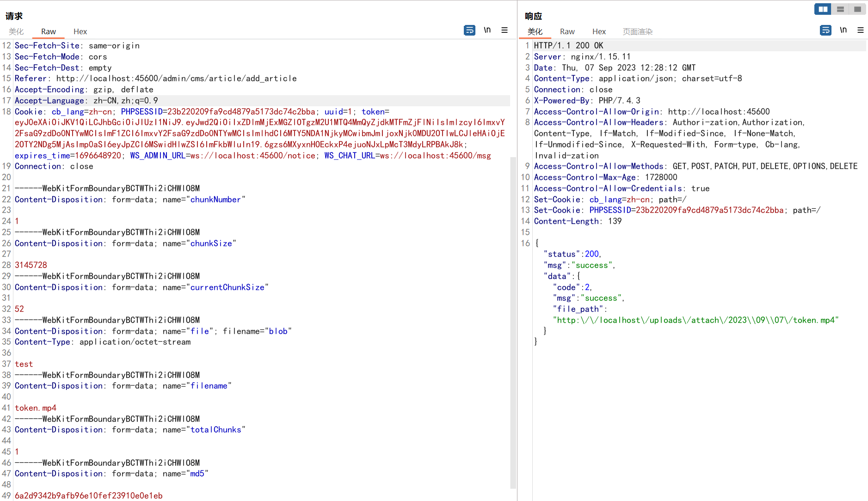The height and width of the screenshot is (501, 868).
Task: Switch response view to Hex tab
Action: [x=599, y=31]
